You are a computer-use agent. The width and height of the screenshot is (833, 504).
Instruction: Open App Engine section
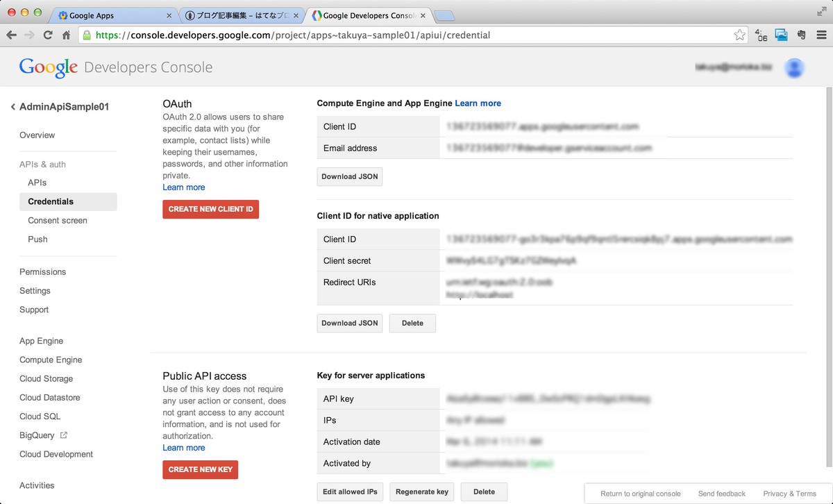coord(41,341)
